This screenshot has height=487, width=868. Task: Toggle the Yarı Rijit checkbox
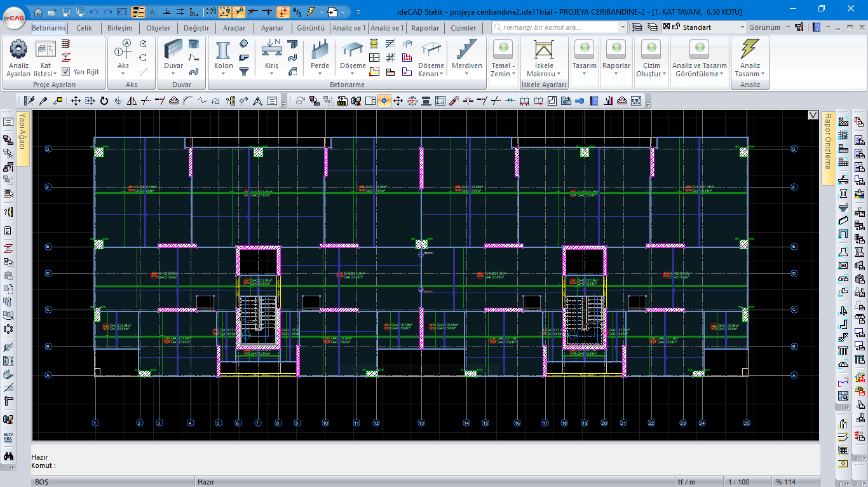pyautogui.click(x=65, y=72)
